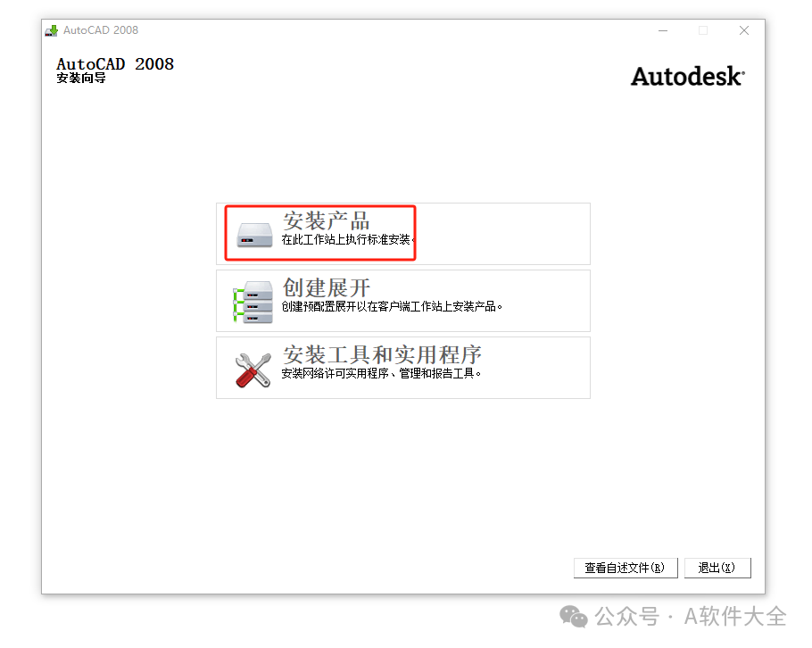Image resolution: width=812 pixels, height=648 pixels.
Task: Open 安装工具和实用程序 heading
Action: [382, 355]
